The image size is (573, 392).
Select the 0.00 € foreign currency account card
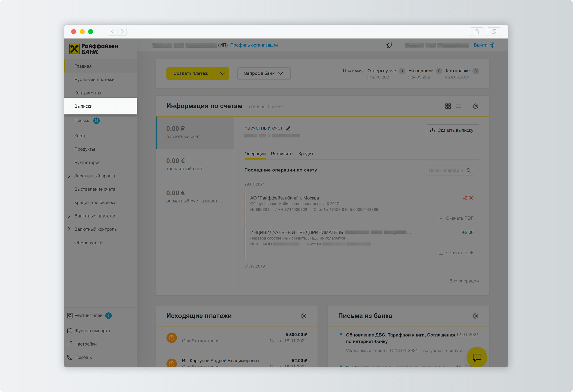pos(195,197)
